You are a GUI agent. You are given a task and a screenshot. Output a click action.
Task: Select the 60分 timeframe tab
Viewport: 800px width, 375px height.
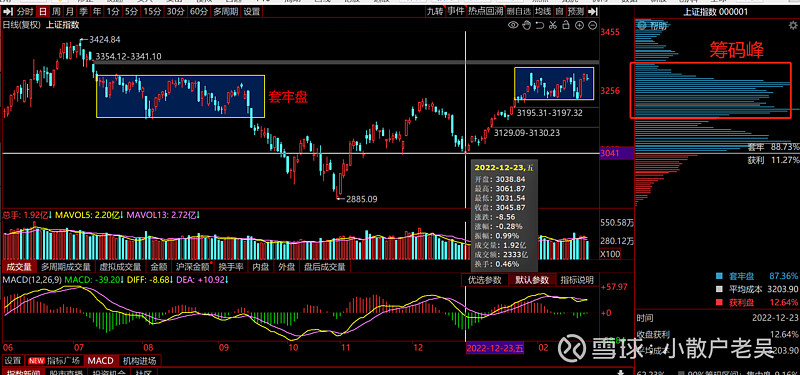198,12
